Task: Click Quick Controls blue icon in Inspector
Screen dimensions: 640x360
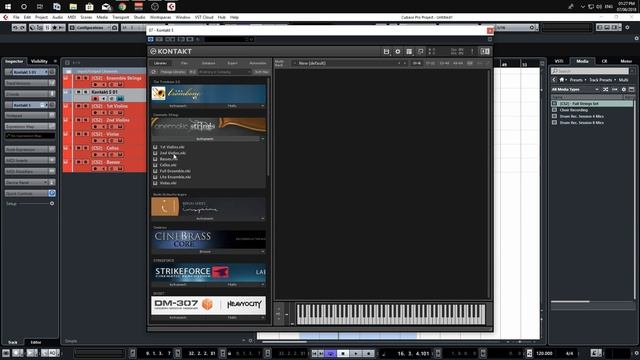Action: (52, 193)
